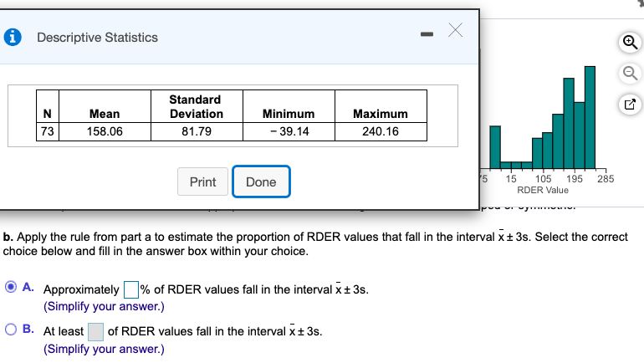Select answer choice A radio button

(x=11, y=287)
